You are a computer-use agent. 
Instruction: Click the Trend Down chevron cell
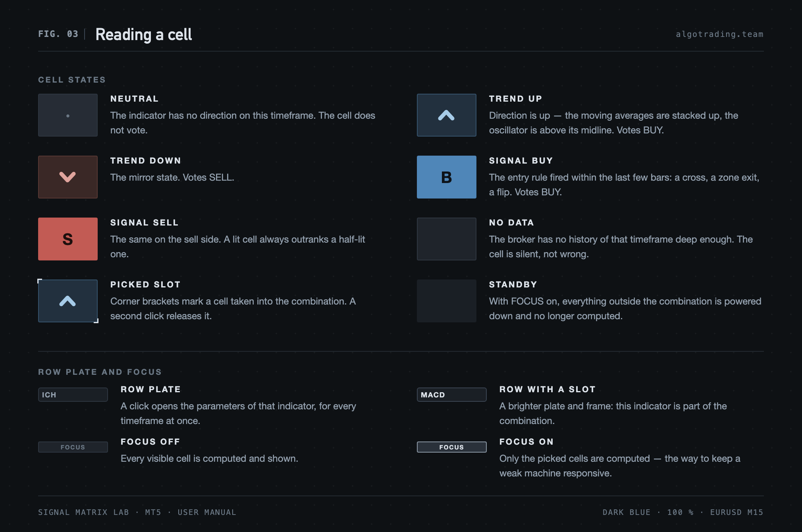(x=68, y=177)
